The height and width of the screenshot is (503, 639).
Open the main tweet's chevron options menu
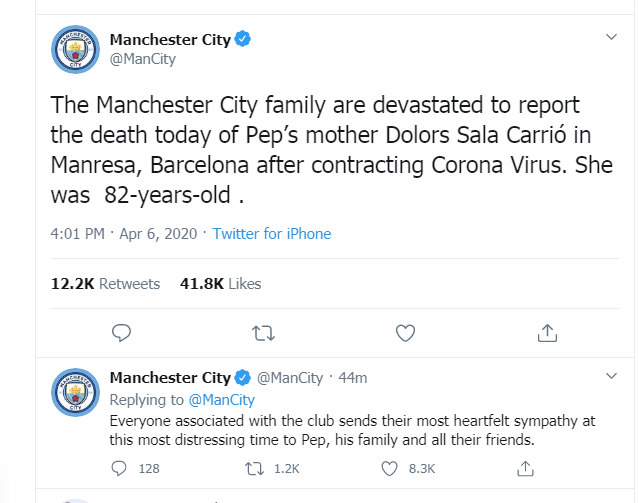[x=611, y=37]
